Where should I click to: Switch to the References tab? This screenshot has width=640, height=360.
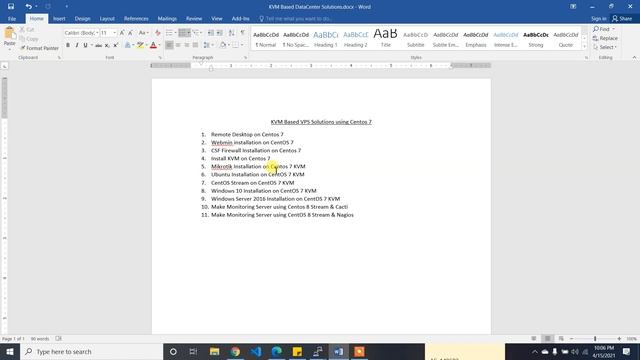click(136, 19)
